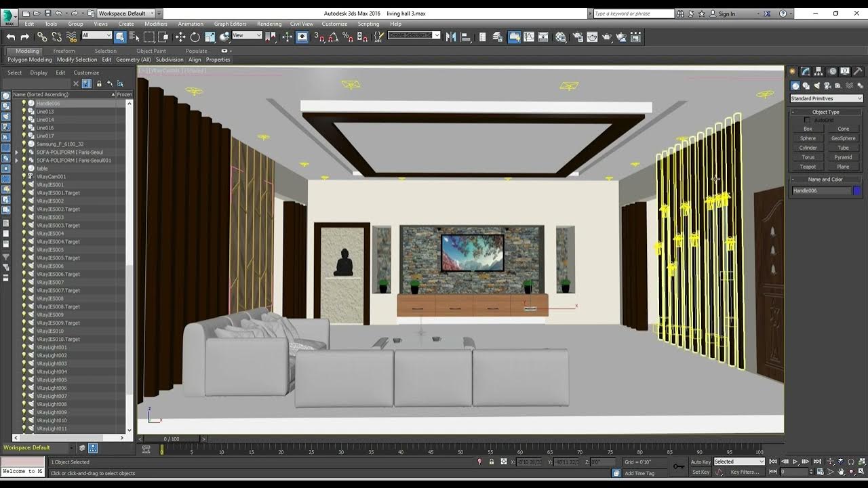Open the key mode Selected dropdown

pos(738,462)
